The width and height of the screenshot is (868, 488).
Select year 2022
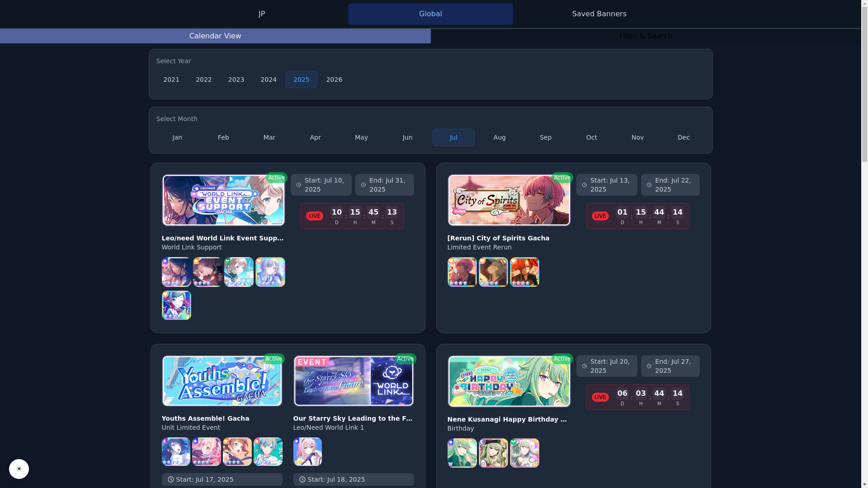tap(204, 80)
